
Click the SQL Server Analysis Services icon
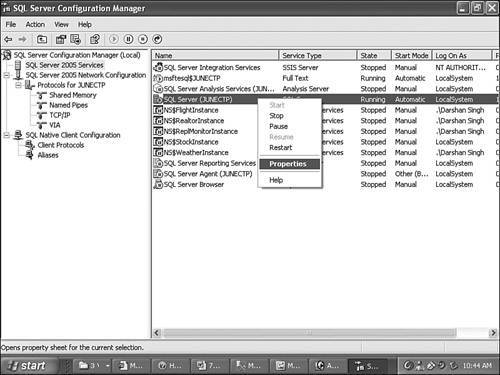(x=158, y=89)
